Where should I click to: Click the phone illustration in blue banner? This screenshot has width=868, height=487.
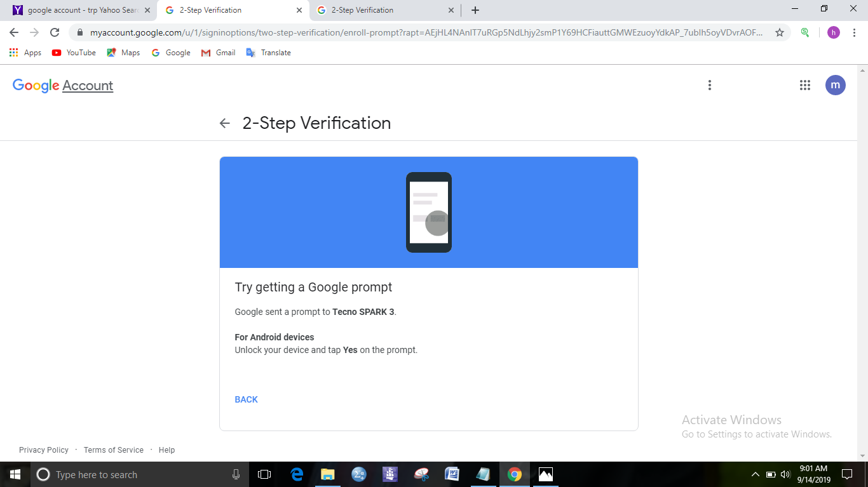coord(429,212)
